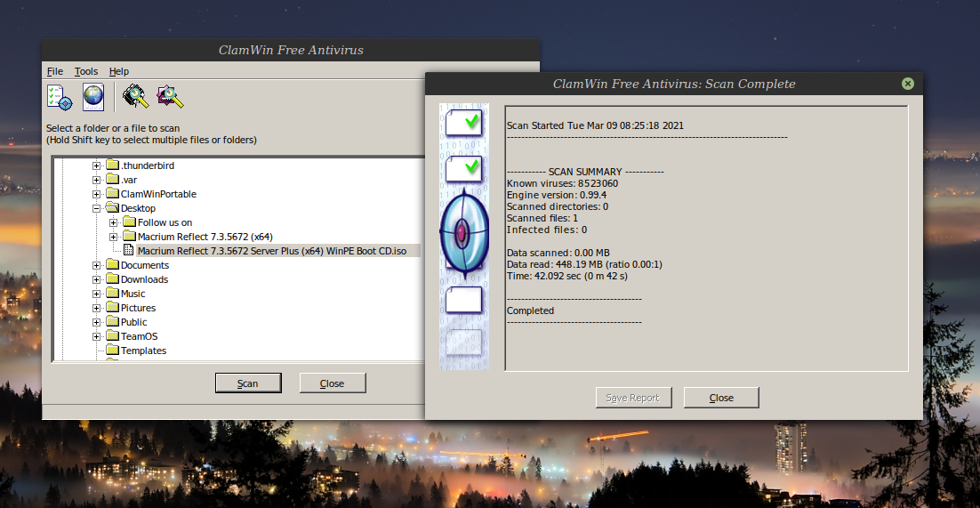The image size is (980, 508).
Task: Click the 'Scanned directories: 0' line
Action: click(x=557, y=207)
